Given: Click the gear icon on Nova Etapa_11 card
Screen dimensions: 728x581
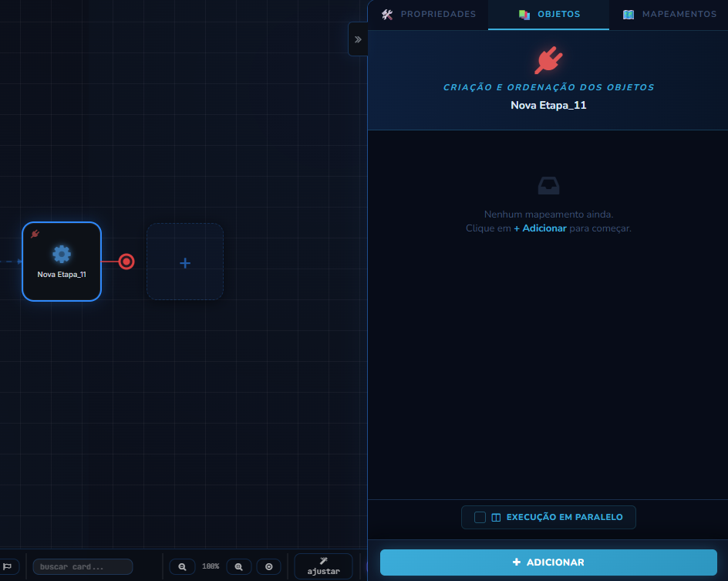Looking at the screenshot, I should [x=62, y=254].
